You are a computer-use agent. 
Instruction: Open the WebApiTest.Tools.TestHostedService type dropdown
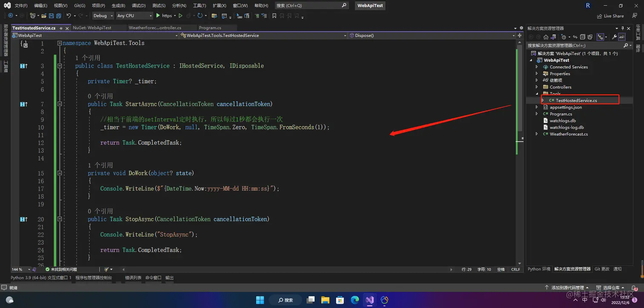tap(264, 35)
